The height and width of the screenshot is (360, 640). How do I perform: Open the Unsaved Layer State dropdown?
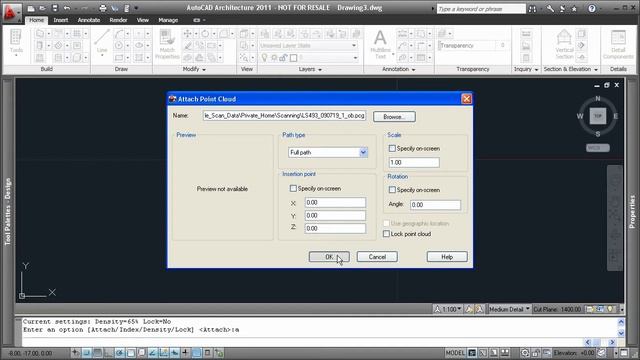308,45
